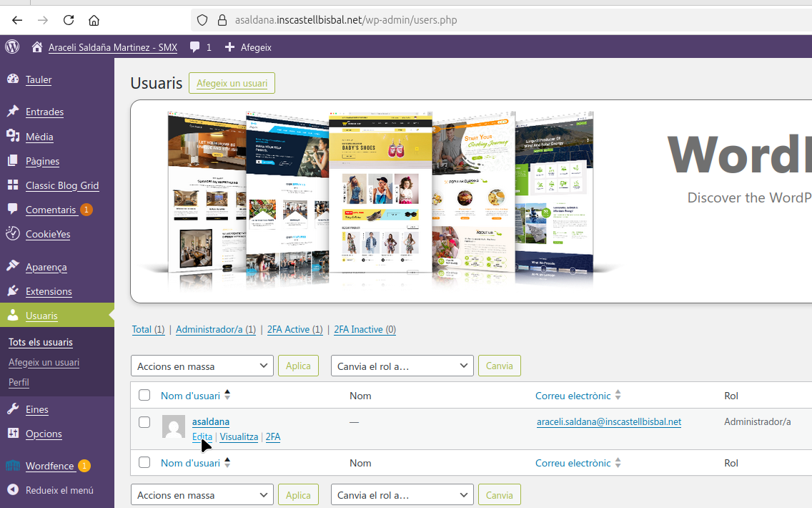Open the comments bubble icon in admin bar
The height and width of the screenshot is (508, 812).
195,47
